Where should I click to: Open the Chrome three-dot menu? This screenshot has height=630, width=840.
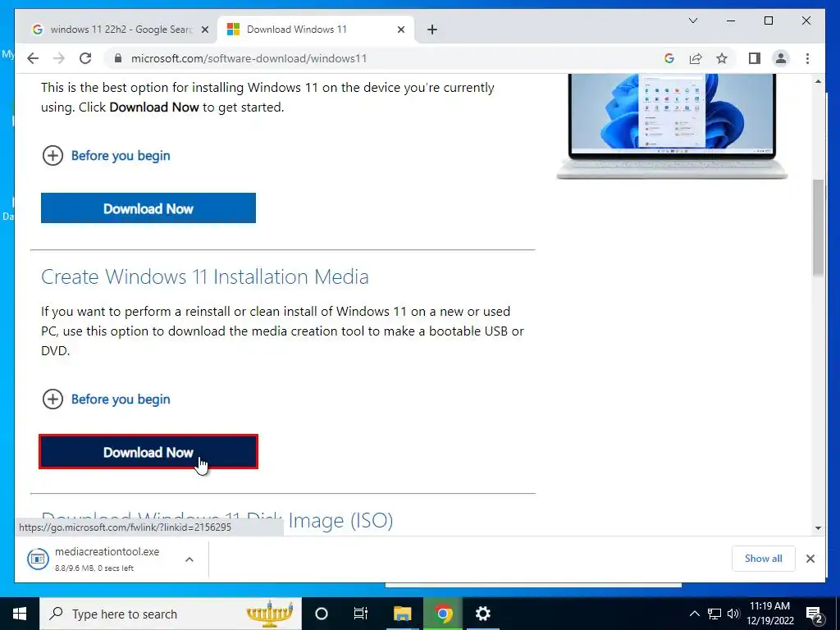tap(807, 58)
